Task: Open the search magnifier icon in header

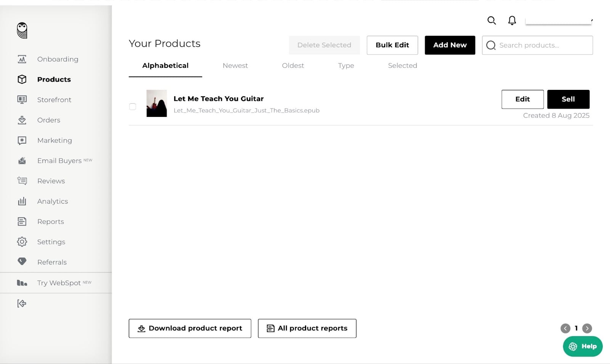Action: (x=491, y=21)
